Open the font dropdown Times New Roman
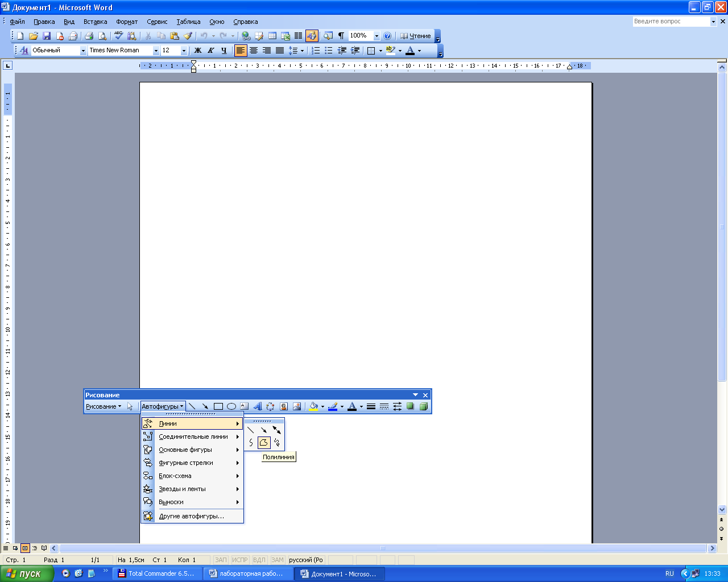Image resolution: width=728 pixels, height=582 pixels. [156, 51]
